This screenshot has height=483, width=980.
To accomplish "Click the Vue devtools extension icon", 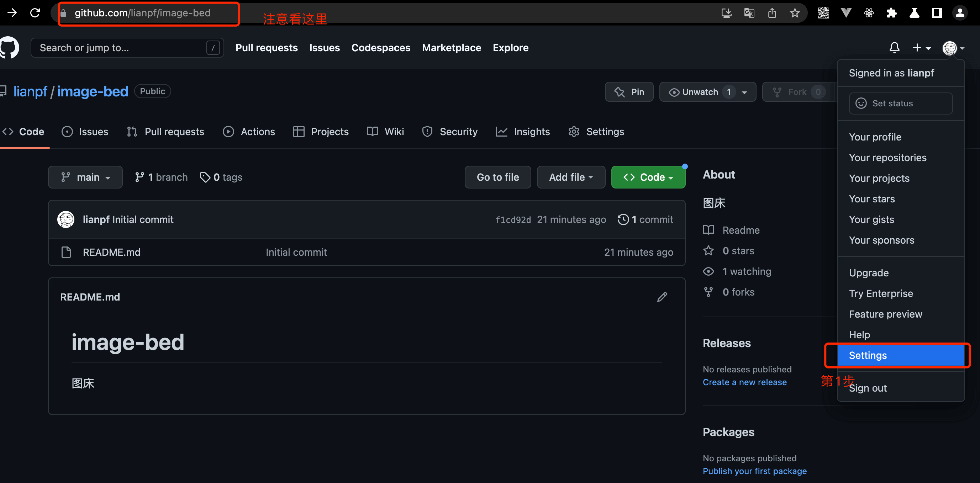I will (x=846, y=13).
